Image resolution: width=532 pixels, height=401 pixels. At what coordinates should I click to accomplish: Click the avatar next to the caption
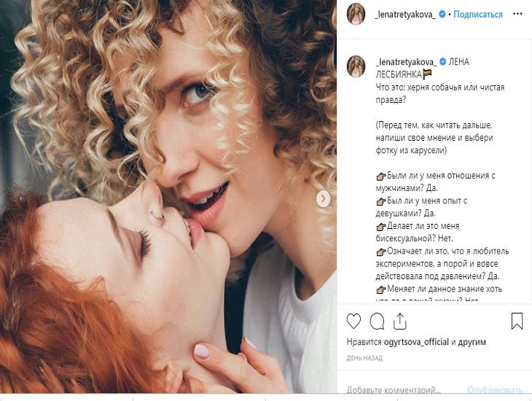click(356, 66)
